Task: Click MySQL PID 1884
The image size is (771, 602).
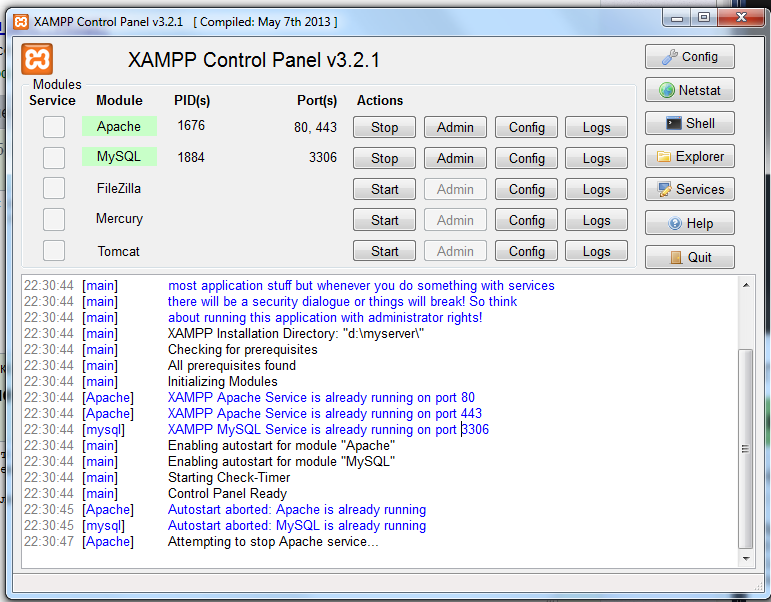Action: pyautogui.click(x=191, y=157)
